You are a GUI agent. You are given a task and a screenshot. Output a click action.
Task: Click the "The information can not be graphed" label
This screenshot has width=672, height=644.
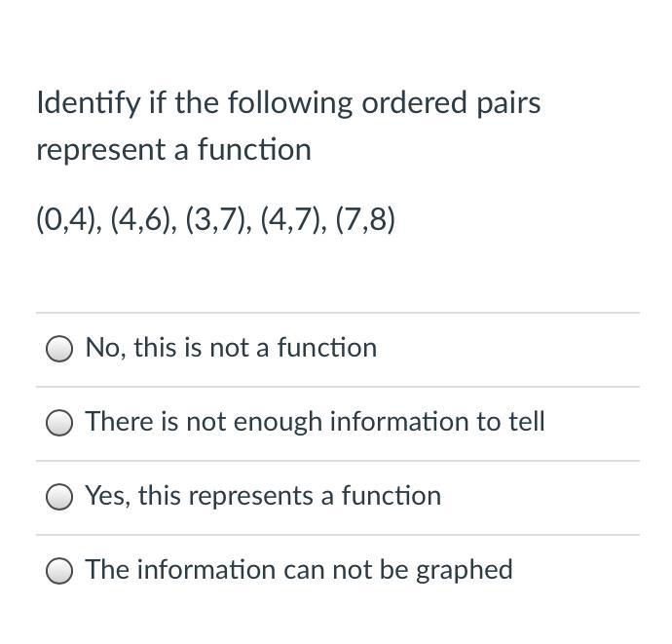299,570
